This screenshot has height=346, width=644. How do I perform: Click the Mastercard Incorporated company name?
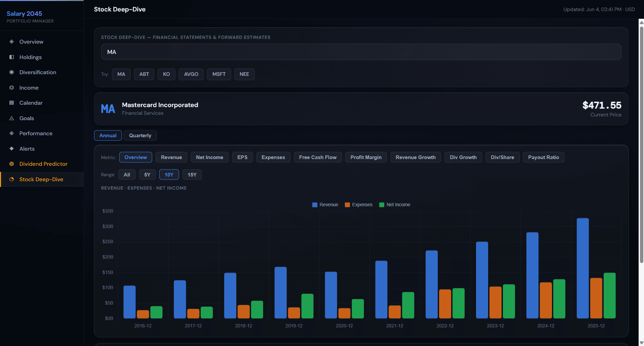[160, 105]
